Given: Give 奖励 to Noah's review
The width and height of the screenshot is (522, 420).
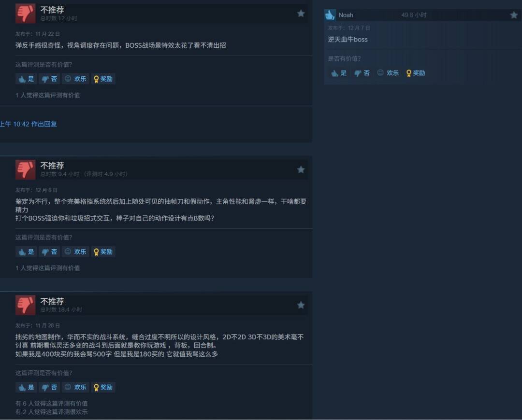Looking at the screenshot, I should click(416, 73).
